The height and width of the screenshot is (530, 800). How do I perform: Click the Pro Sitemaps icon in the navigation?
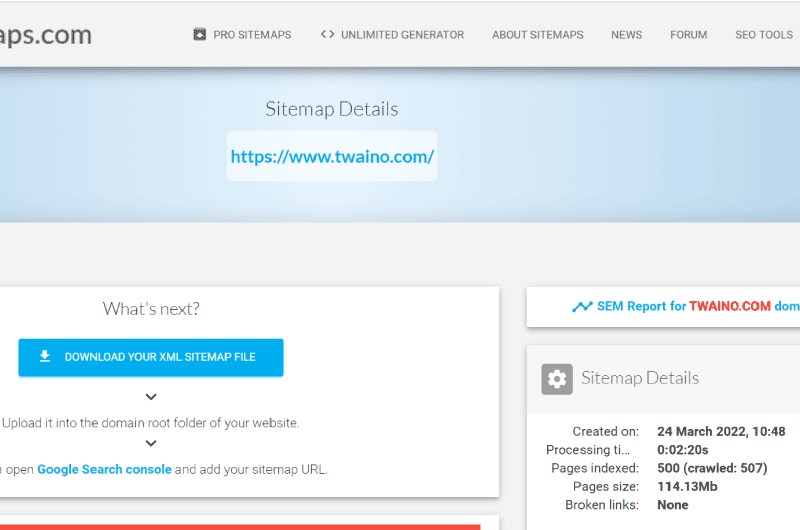click(199, 34)
